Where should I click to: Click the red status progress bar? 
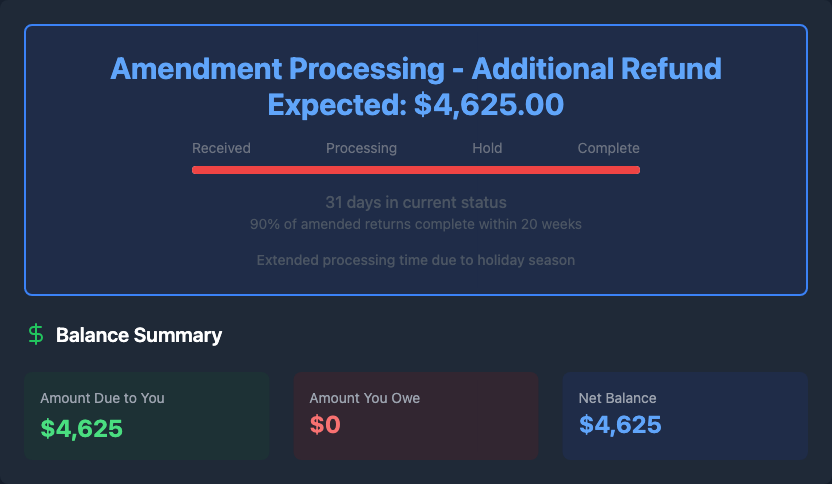pos(416,170)
